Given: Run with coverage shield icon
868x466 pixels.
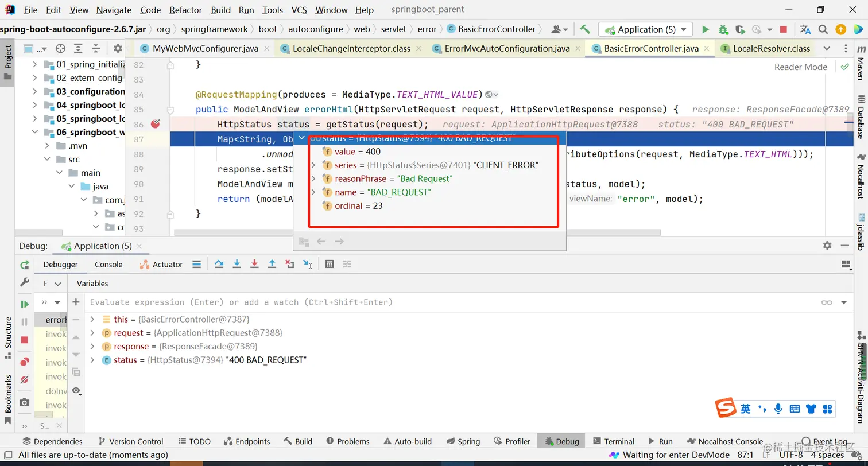Looking at the screenshot, I should [740, 29].
